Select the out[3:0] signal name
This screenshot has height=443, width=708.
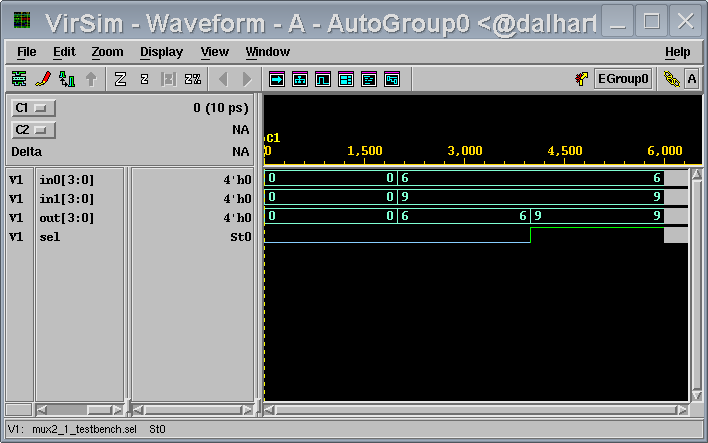pos(67,217)
